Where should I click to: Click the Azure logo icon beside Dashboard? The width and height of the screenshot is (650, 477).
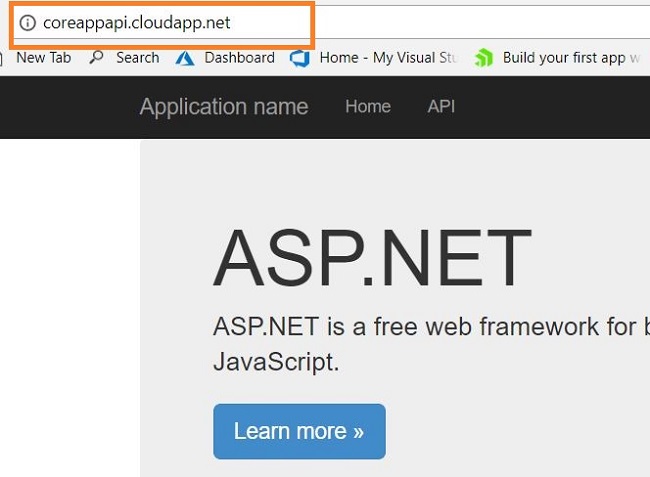[185, 58]
